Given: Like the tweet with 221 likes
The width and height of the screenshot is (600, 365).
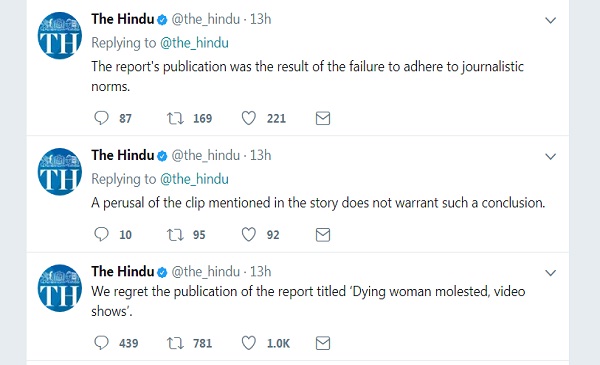Looking at the screenshot, I should pyautogui.click(x=249, y=118).
